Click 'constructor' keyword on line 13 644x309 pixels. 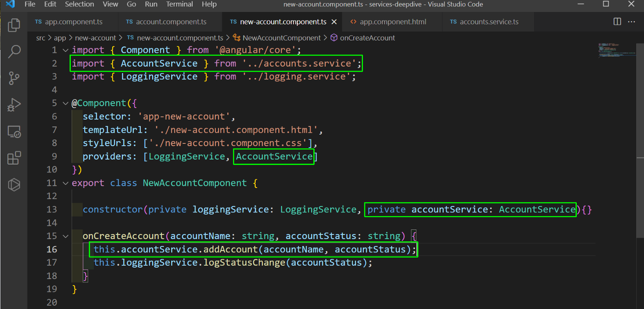113,210
